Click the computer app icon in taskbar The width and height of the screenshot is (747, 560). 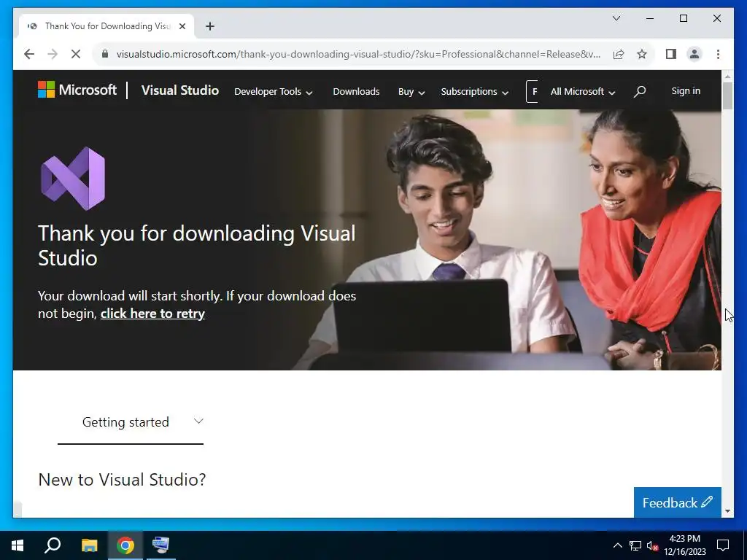pos(161,545)
